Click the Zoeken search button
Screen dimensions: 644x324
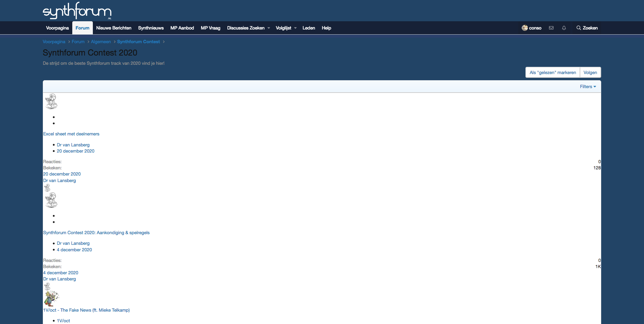pos(587,28)
